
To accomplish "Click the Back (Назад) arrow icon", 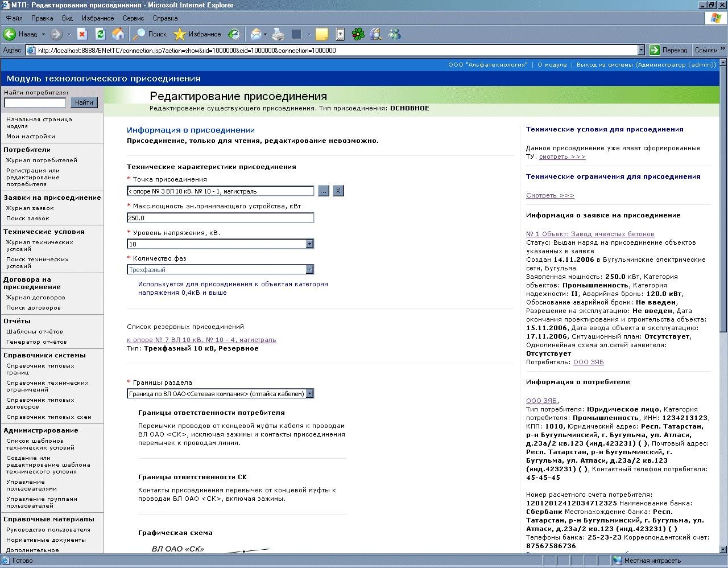I will point(10,34).
